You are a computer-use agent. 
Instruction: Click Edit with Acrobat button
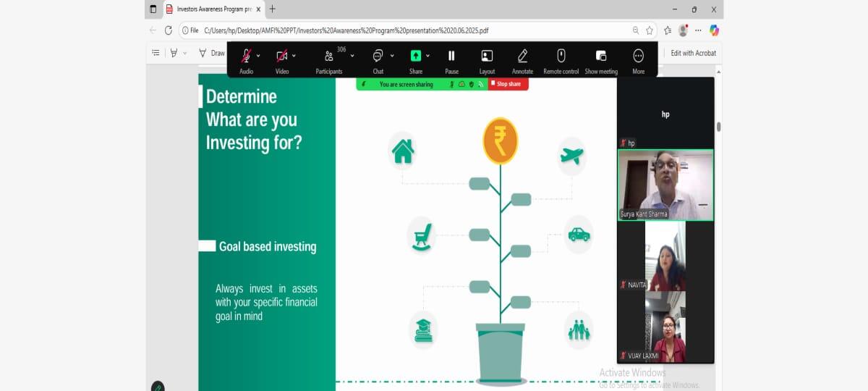tap(693, 53)
